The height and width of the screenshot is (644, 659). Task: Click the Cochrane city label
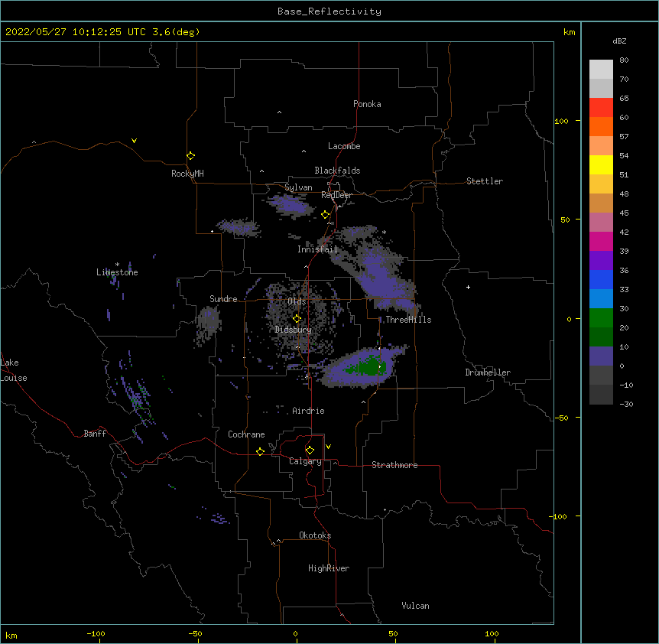point(246,434)
